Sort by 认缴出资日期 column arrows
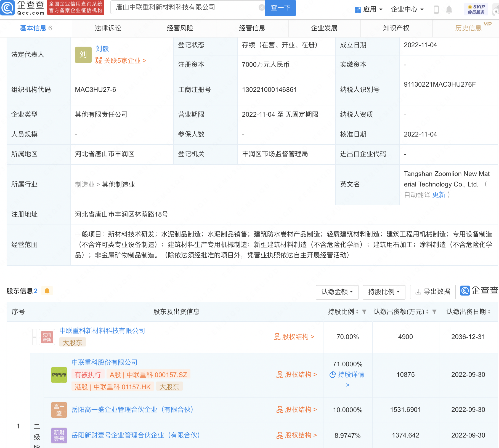 click(489, 312)
